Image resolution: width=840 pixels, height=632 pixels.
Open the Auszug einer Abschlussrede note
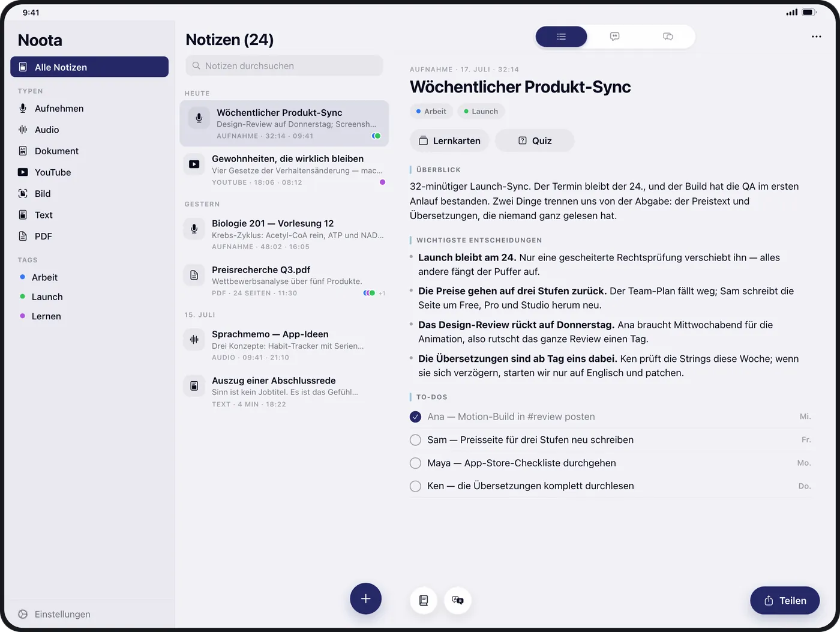(284, 391)
